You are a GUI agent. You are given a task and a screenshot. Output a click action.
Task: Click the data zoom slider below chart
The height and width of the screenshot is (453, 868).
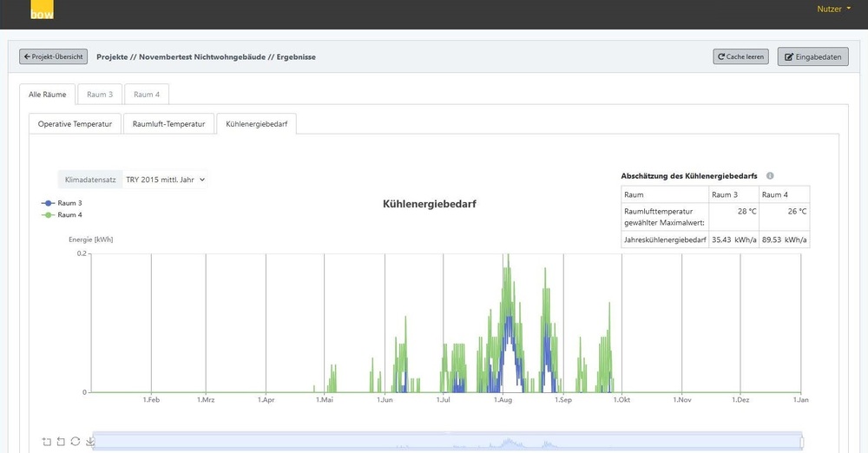[447, 442]
